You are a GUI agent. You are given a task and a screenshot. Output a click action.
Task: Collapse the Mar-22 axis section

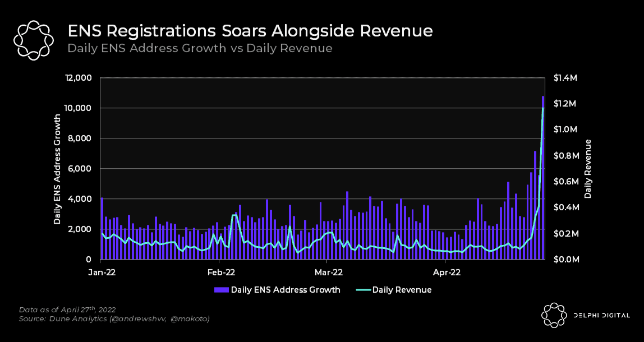click(x=330, y=272)
